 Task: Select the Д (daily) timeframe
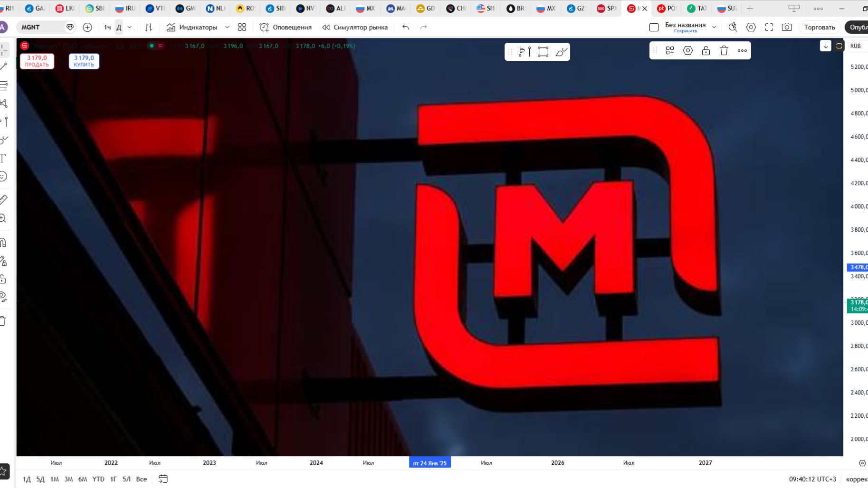pos(119,27)
